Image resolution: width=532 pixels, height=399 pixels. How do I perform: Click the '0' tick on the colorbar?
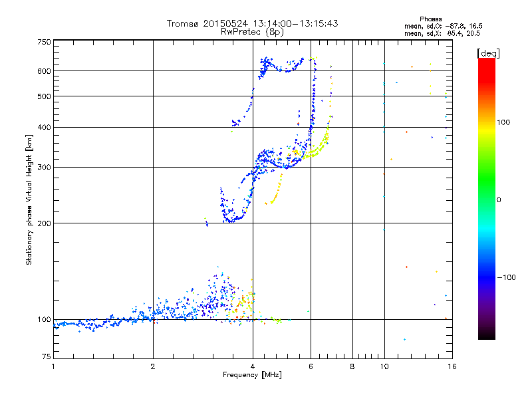point(498,200)
